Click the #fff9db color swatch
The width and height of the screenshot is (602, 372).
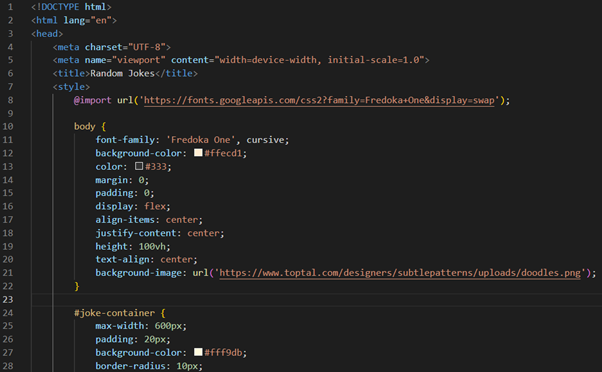(198, 352)
